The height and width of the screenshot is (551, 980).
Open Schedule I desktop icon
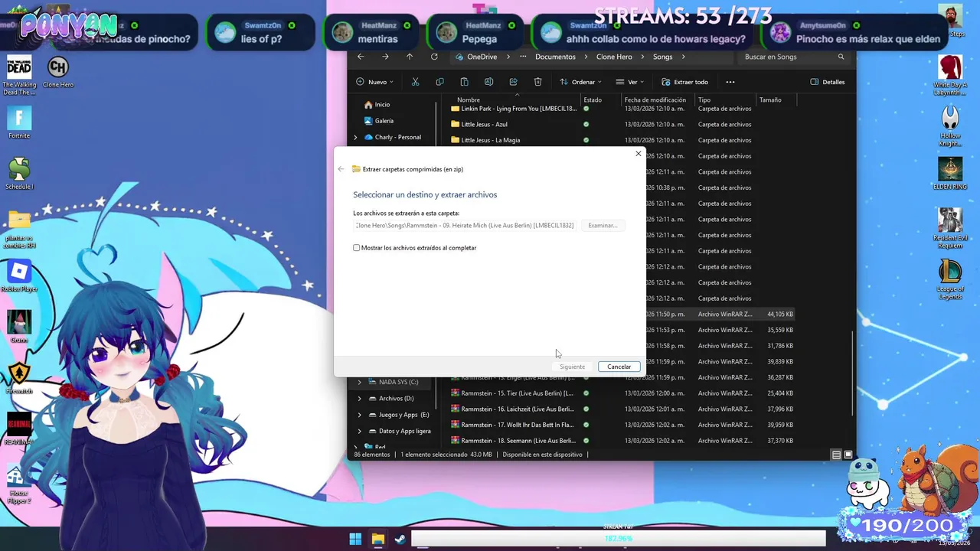pos(19,174)
